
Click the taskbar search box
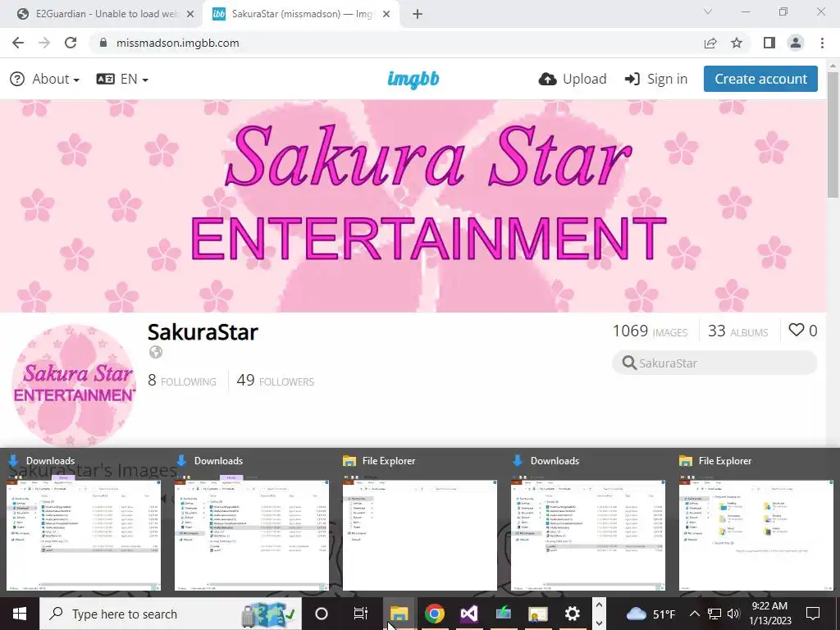click(x=171, y=614)
